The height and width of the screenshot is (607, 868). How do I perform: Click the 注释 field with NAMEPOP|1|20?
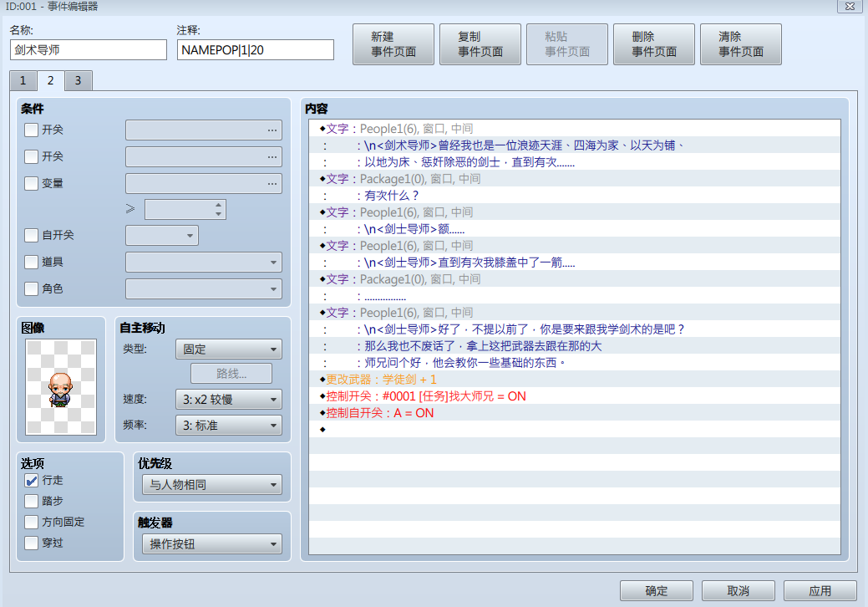(x=256, y=50)
